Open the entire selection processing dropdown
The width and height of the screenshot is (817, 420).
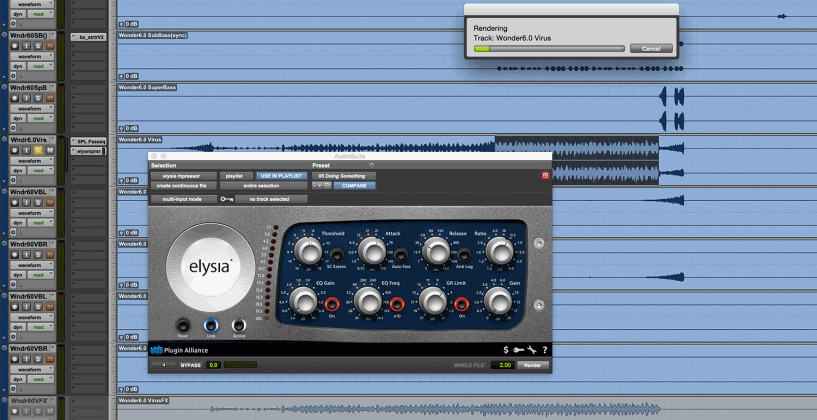[264, 186]
